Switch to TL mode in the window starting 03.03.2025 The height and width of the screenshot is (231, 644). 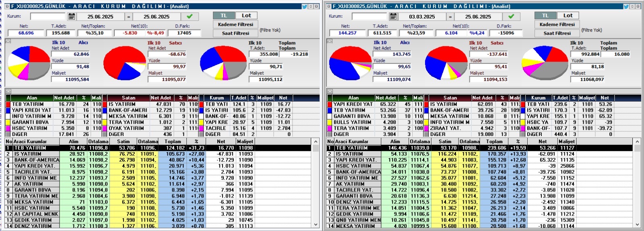545,15
